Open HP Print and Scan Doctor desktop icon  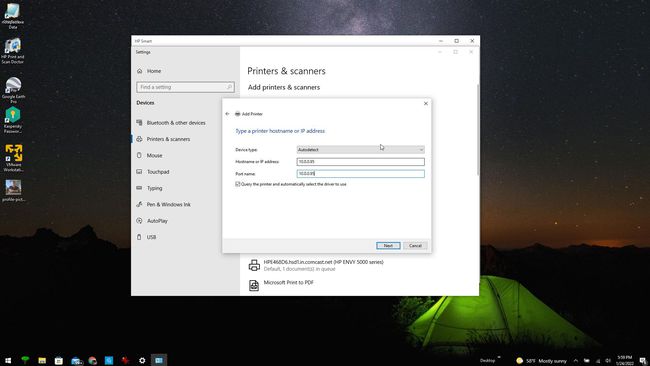pos(12,51)
